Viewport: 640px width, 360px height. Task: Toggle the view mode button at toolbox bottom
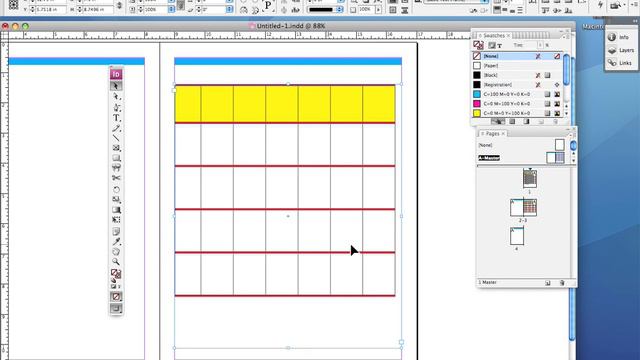116,308
